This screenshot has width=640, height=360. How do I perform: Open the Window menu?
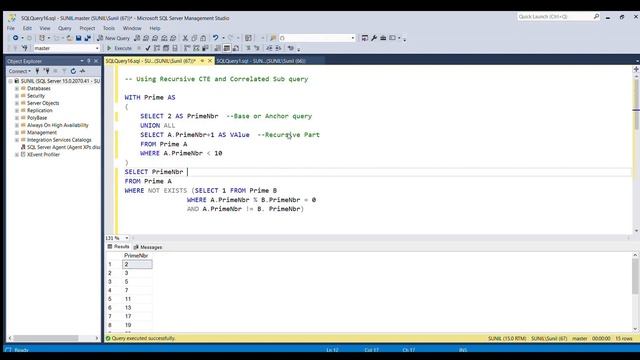coord(132,28)
